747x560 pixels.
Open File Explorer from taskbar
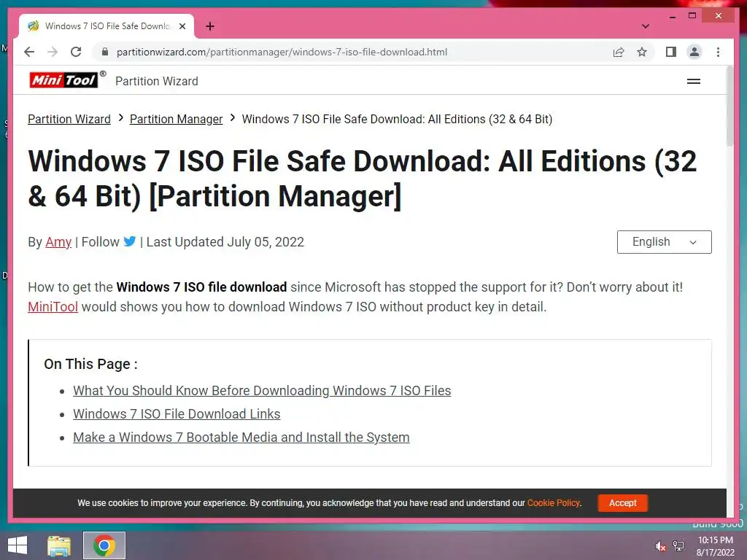click(59, 545)
